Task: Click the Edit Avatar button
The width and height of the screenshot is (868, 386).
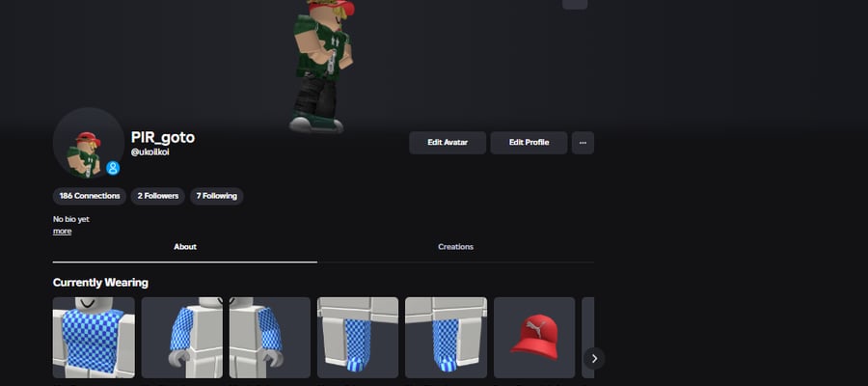Action: [x=448, y=143]
